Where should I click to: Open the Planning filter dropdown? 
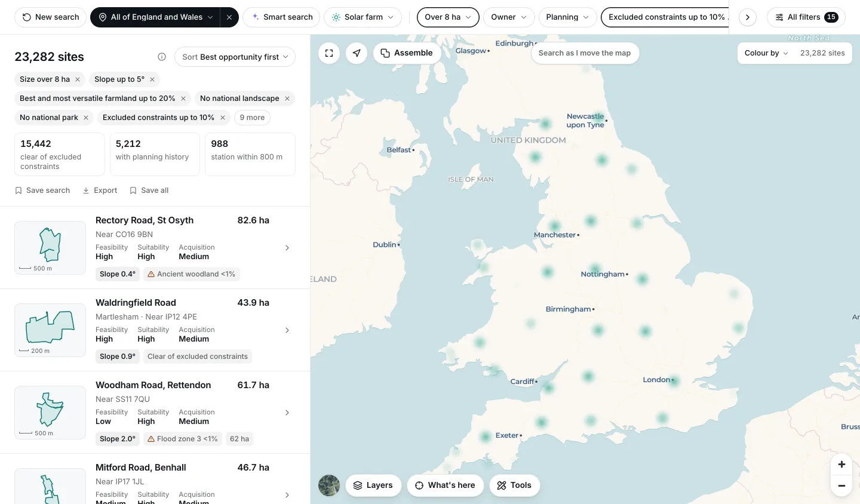coord(567,17)
